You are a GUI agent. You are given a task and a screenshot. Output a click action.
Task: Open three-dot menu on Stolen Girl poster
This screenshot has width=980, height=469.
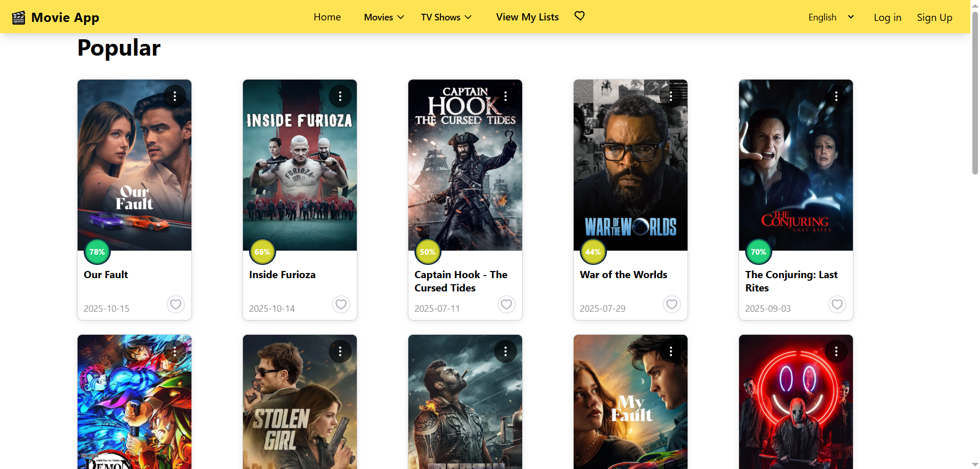tap(340, 351)
